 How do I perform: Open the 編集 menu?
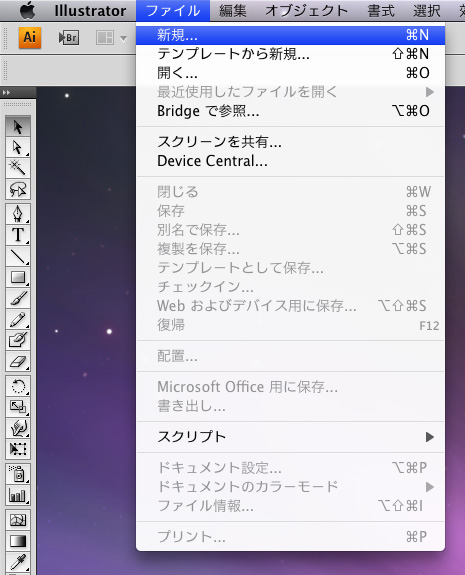[x=232, y=11]
